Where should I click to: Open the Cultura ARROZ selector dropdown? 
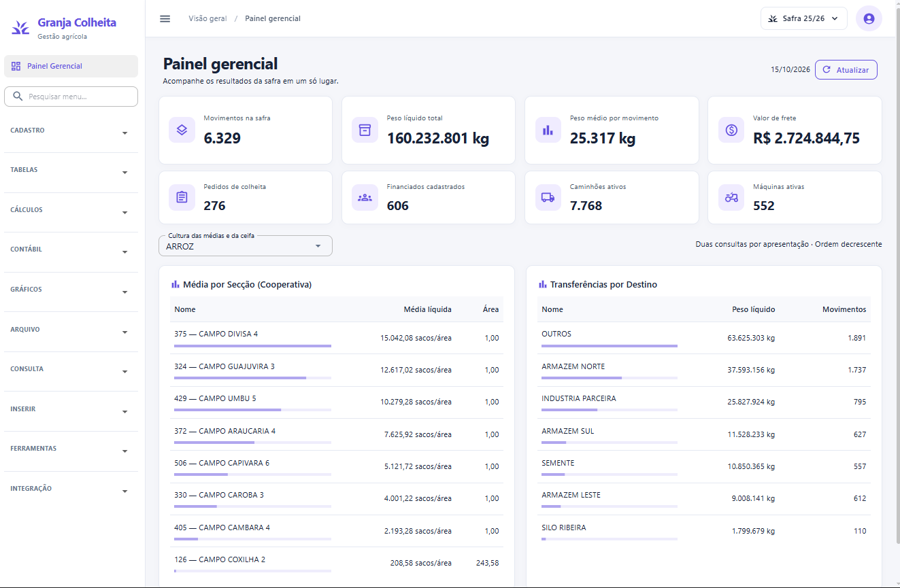click(246, 246)
